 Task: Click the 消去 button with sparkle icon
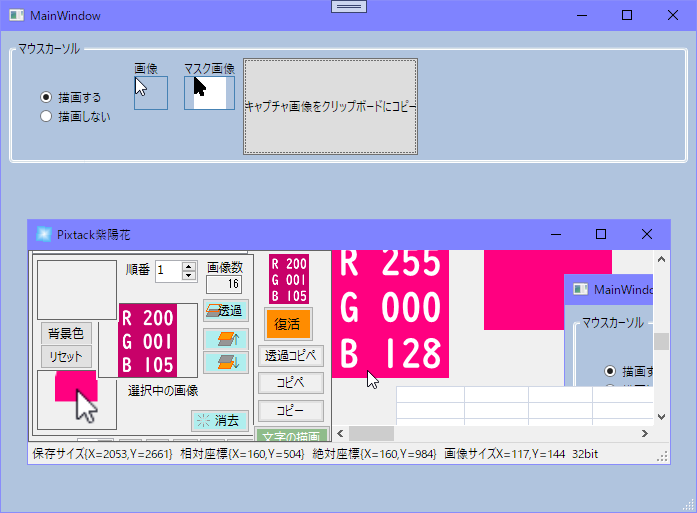pos(220,421)
